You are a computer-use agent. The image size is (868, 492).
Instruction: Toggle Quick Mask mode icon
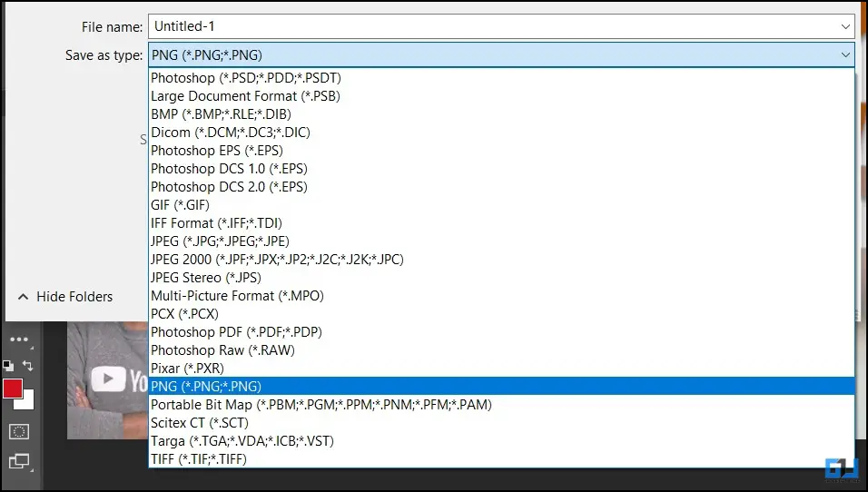pyautogui.click(x=19, y=432)
